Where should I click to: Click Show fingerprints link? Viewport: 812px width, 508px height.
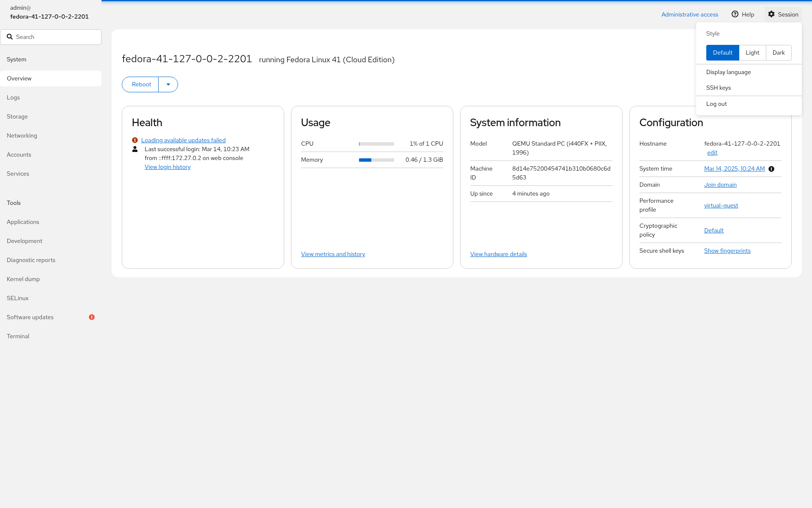pos(727,251)
